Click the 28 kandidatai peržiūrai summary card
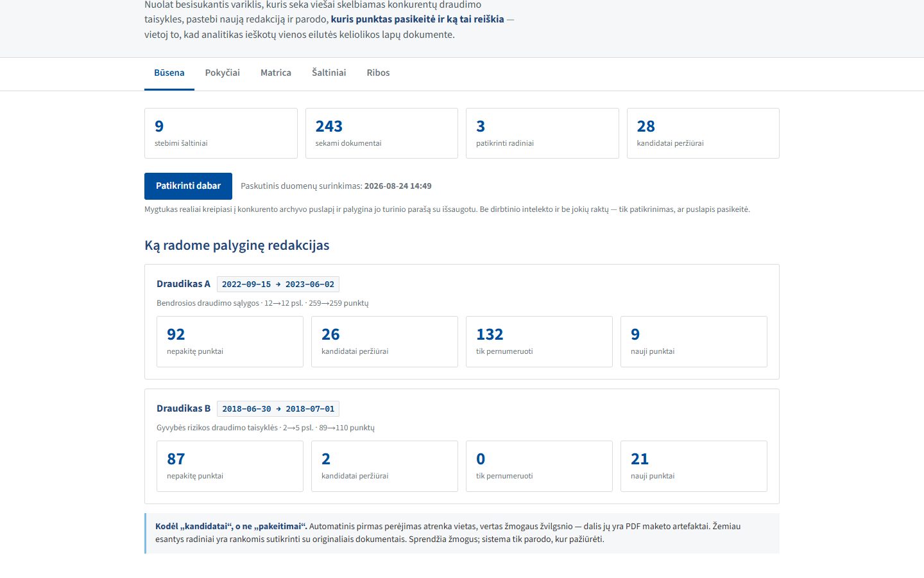 (x=703, y=133)
